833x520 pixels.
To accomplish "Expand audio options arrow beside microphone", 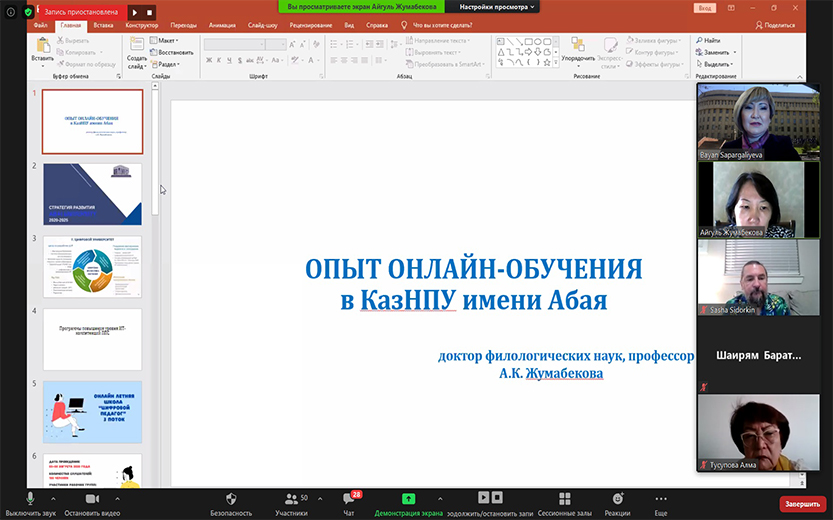I will 53,499.
